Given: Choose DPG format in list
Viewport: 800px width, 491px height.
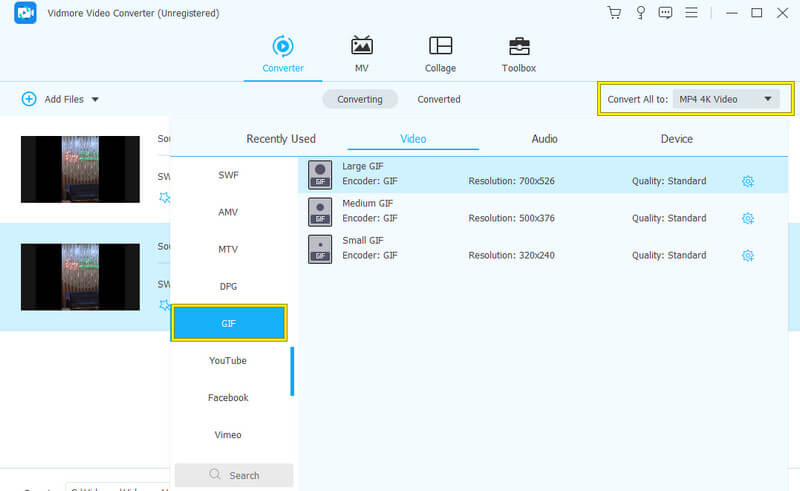Looking at the screenshot, I should pos(228,286).
